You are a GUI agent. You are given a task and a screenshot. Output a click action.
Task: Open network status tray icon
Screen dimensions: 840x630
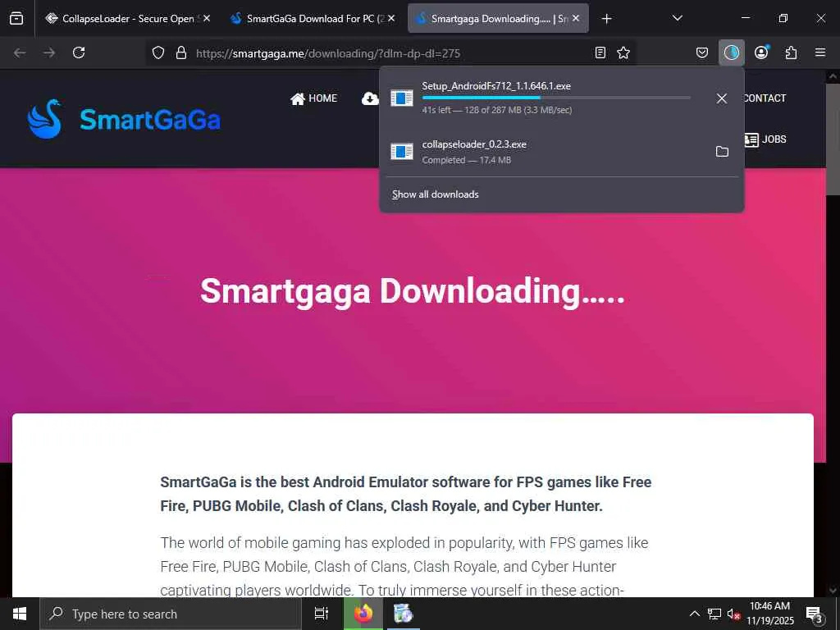(714, 614)
